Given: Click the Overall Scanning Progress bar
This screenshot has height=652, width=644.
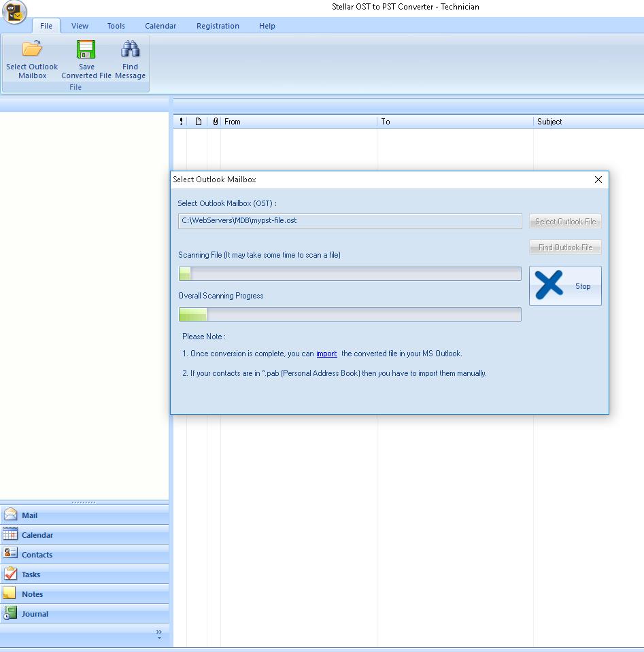Looking at the screenshot, I should click(350, 314).
